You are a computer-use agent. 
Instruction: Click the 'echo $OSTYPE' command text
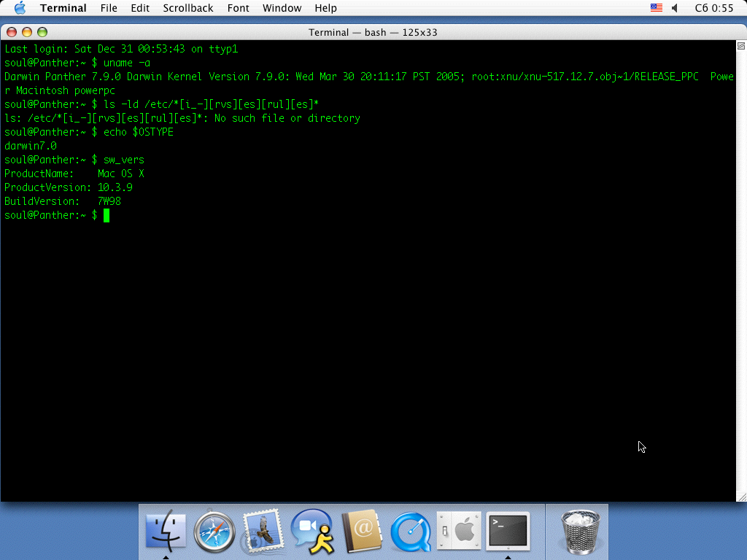point(139,132)
